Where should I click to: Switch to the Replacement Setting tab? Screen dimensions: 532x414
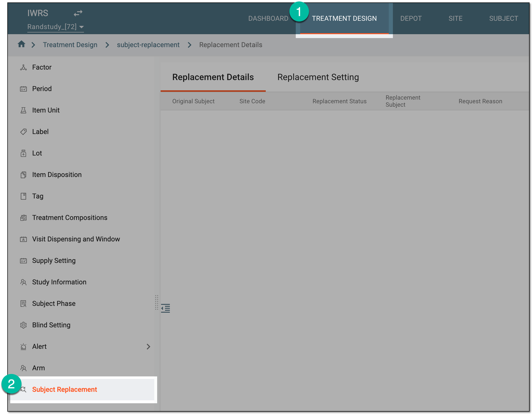pyautogui.click(x=318, y=77)
